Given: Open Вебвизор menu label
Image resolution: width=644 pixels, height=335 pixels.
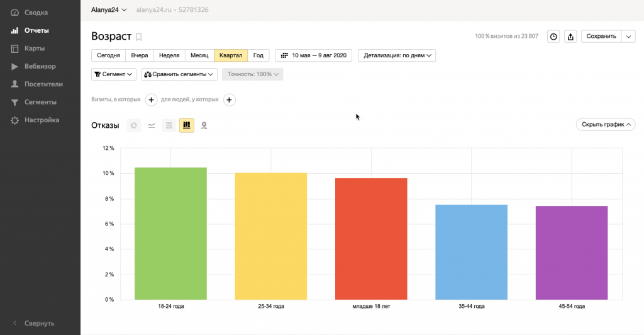Looking at the screenshot, I should [x=40, y=66].
